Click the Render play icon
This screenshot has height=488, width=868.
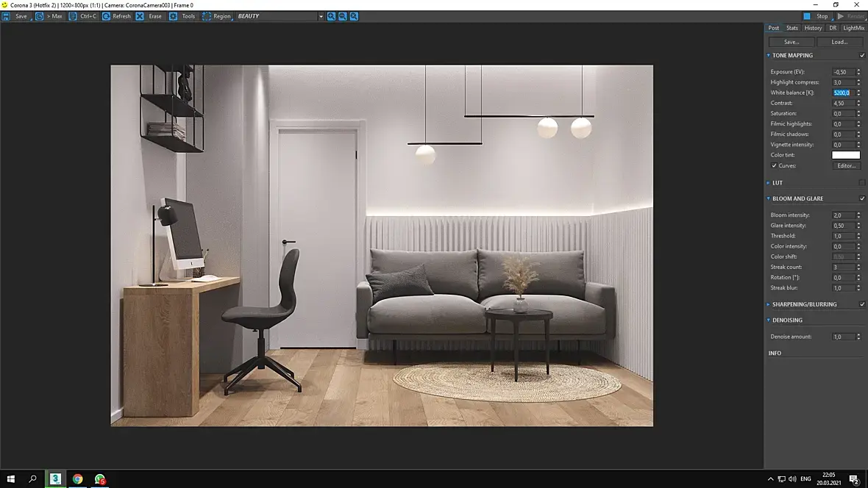[840, 16]
